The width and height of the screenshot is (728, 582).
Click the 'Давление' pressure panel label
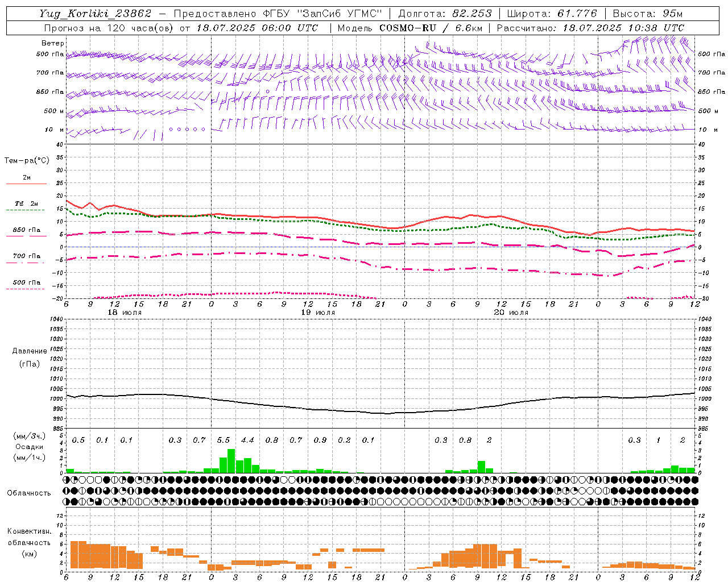tap(29, 351)
